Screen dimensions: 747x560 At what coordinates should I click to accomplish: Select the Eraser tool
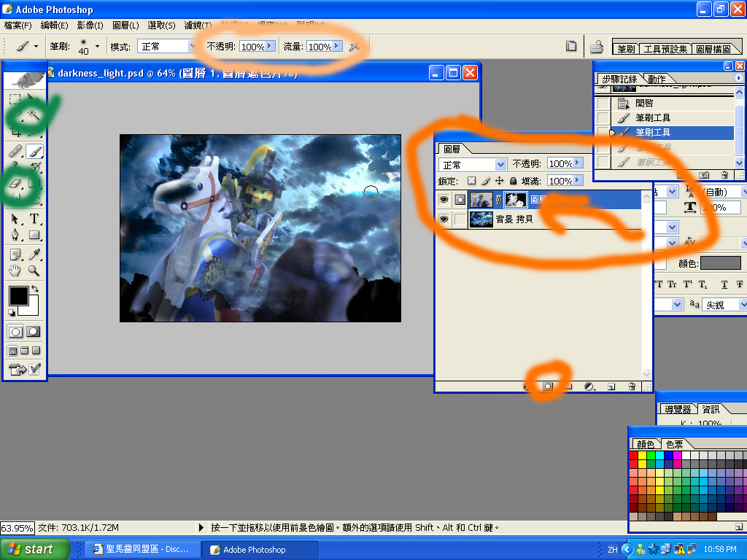(x=15, y=183)
